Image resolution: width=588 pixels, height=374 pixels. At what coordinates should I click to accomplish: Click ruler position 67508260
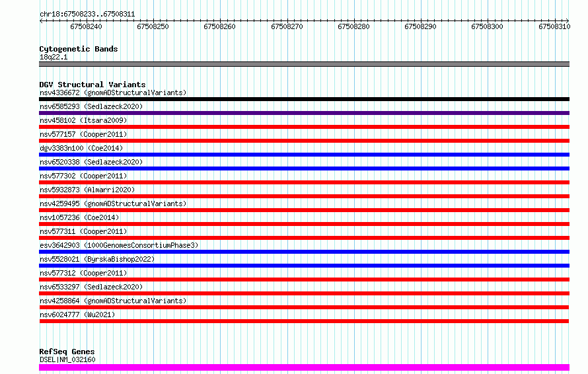(x=220, y=26)
